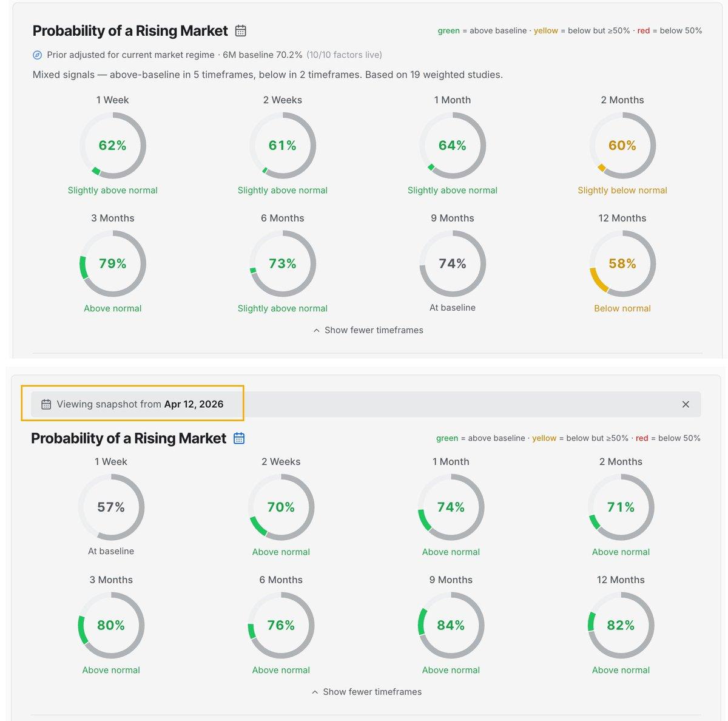Dismiss the snapshot banner with the X
This screenshot has width=728, height=721.
coord(686,404)
